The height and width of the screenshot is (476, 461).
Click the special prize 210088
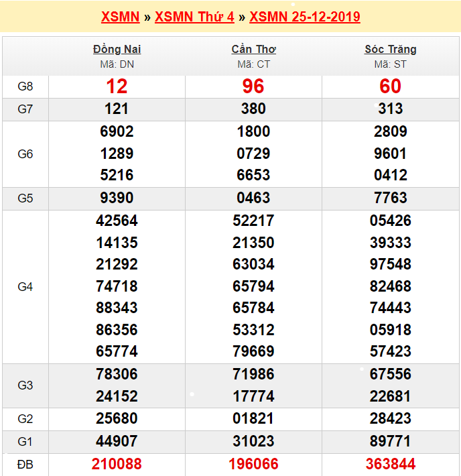[117, 464]
